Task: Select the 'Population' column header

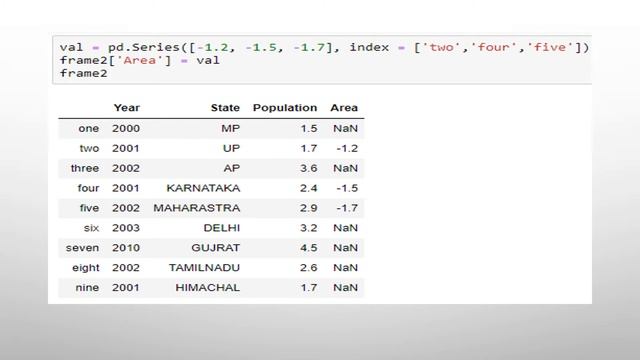Action: tap(285, 108)
